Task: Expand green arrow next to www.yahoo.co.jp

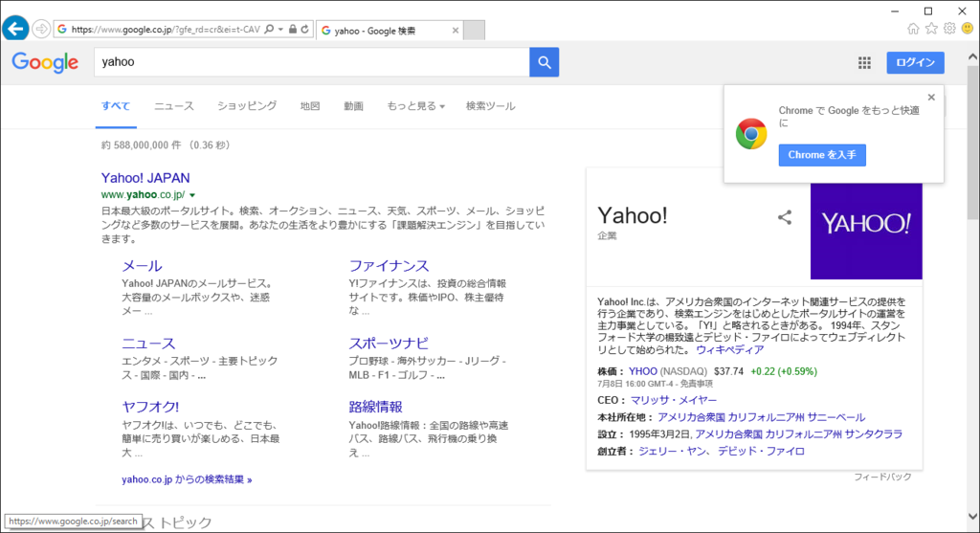Action: (x=191, y=195)
